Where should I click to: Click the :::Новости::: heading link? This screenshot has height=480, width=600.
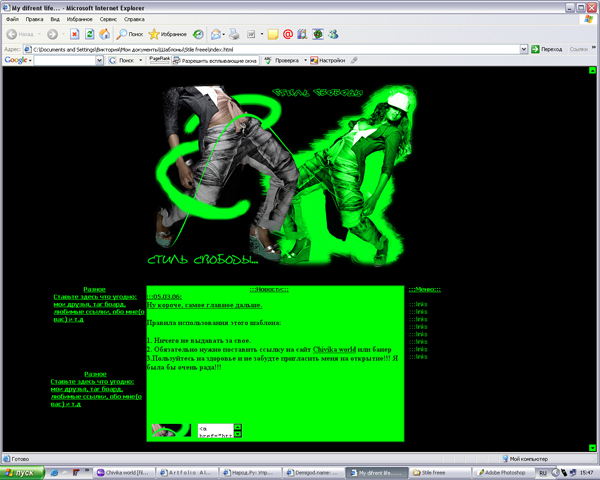click(269, 289)
